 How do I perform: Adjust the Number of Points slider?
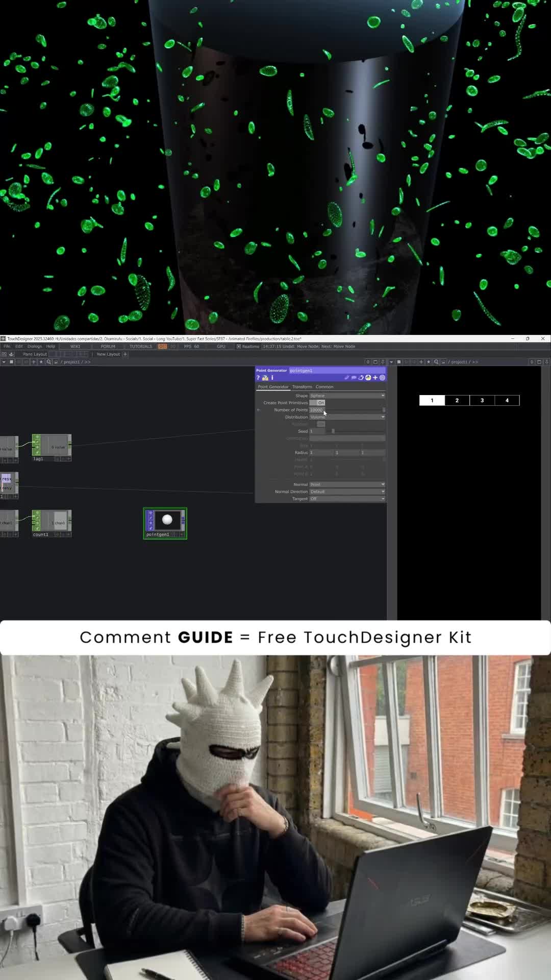(355, 410)
